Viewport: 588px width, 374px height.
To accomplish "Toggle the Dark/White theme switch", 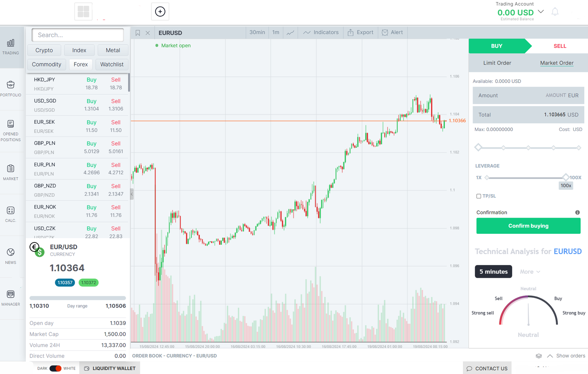I will 55,368.
